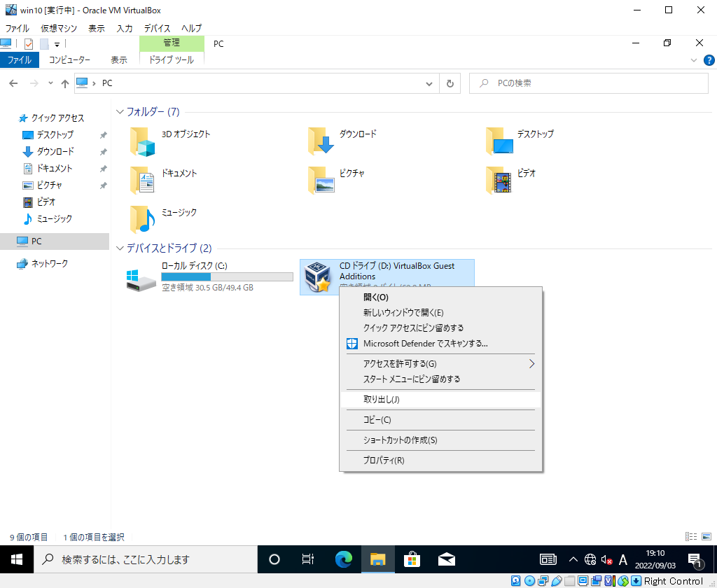Open the デスクトップ folder in the main pane
Screen dimensions: 717x588
click(x=520, y=141)
